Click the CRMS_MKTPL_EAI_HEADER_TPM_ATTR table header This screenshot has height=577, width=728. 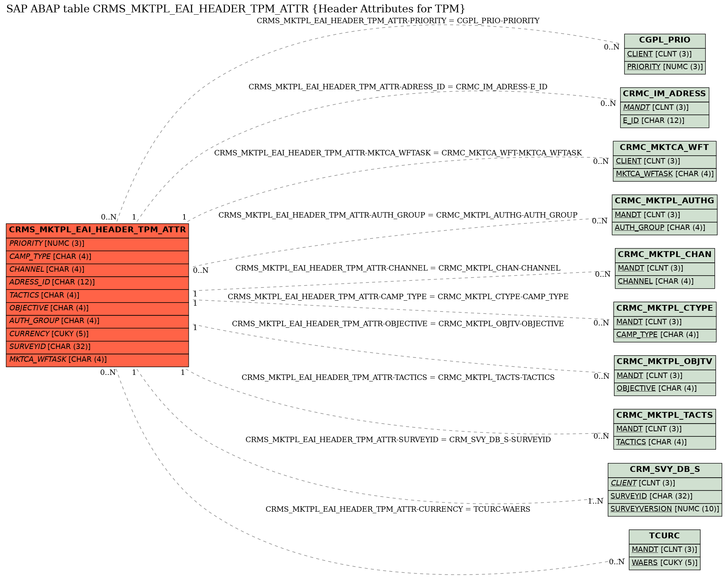(97, 230)
